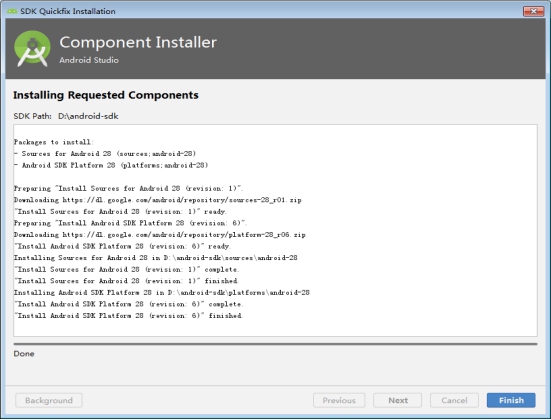Click the sources-28_r01.zip download line

click(157, 200)
